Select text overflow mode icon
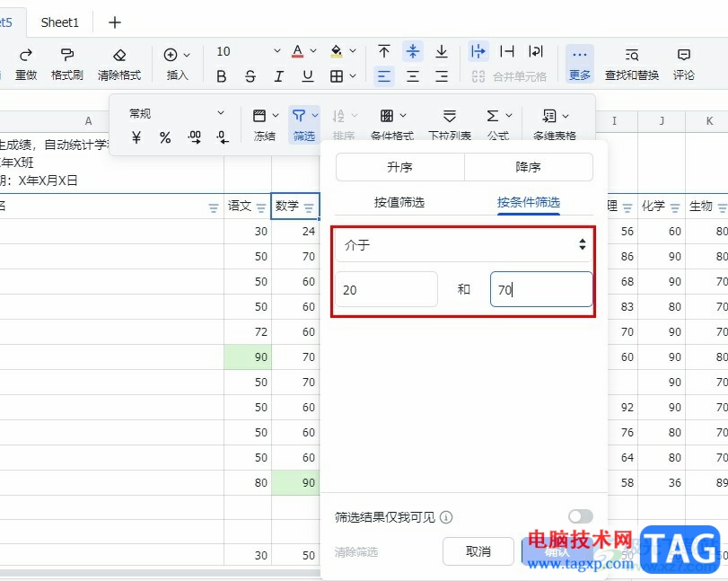This screenshot has height=581, width=728. [478, 51]
